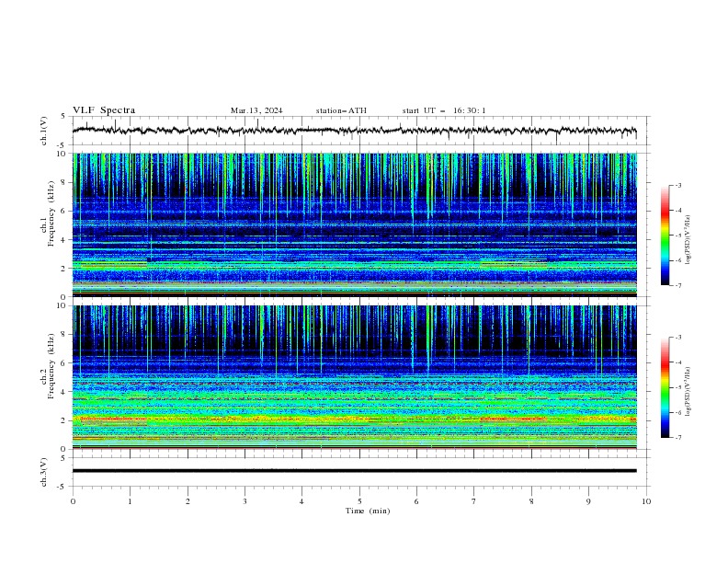Click the '-7' tick on lower colorbar
Image resolution: width=728 pixels, height=563 pixels.
pos(677,437)
